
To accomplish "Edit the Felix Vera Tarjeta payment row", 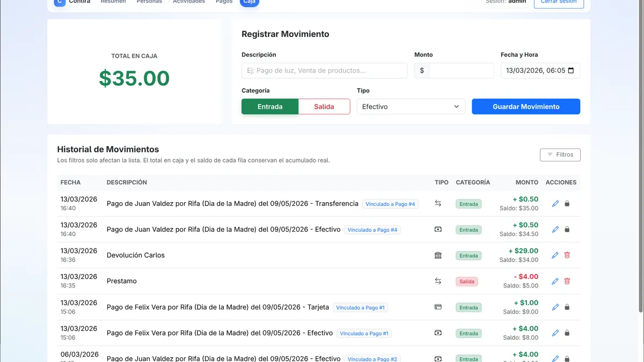I will coord(555,307).
